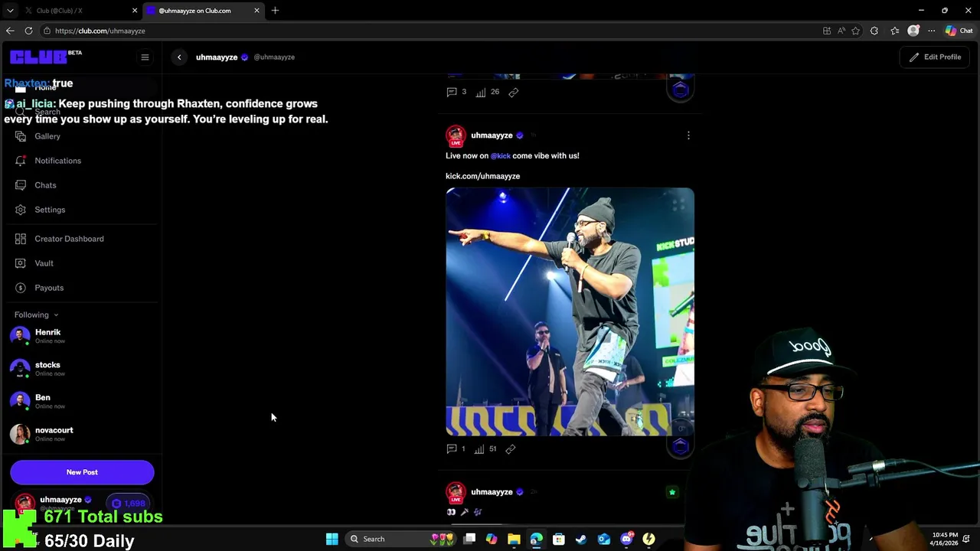Go back using the profile header arrow
The image size is (980, 551).
[x=179, y=57]
